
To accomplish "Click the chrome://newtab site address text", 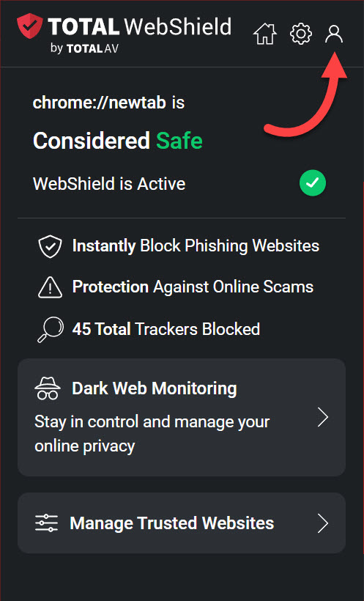I will tap(99, 103).
